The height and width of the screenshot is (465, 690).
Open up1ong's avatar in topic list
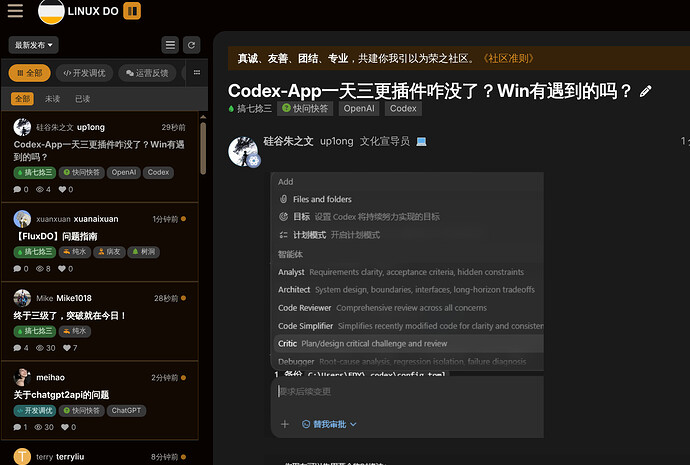22,127
